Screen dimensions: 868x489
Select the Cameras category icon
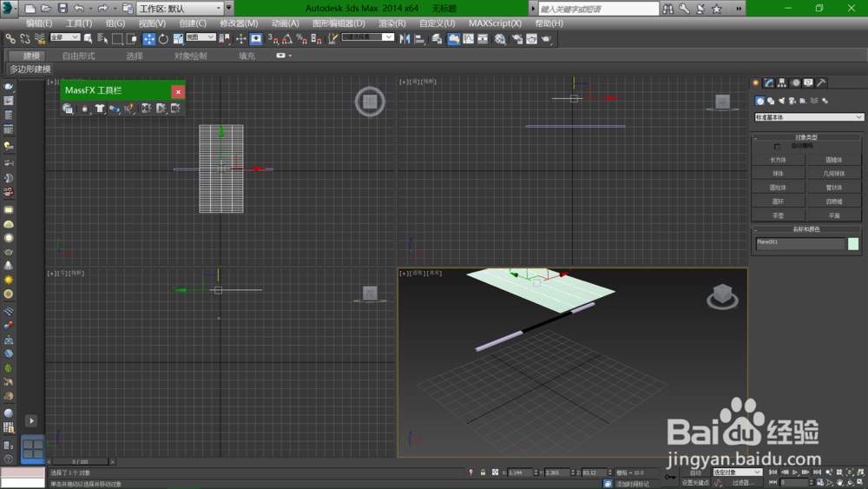click(x=792, y=101)
